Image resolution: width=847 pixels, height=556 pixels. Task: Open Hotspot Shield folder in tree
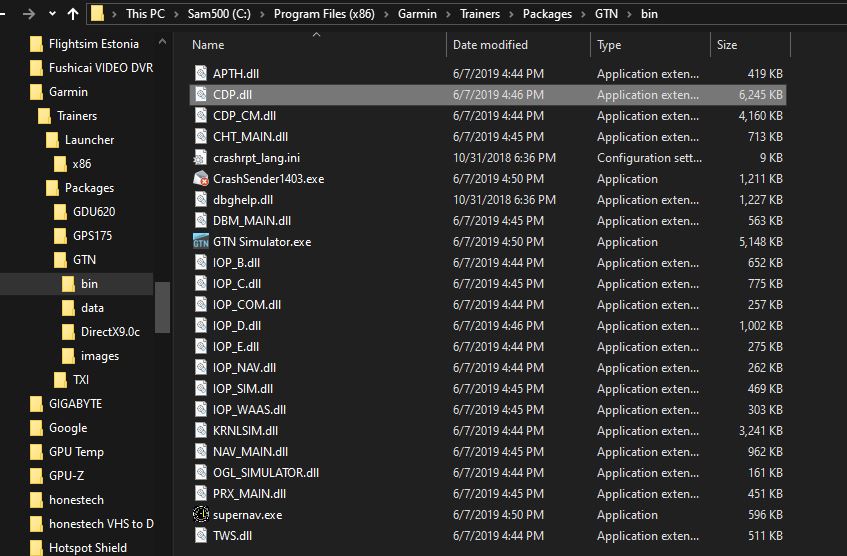88,547
